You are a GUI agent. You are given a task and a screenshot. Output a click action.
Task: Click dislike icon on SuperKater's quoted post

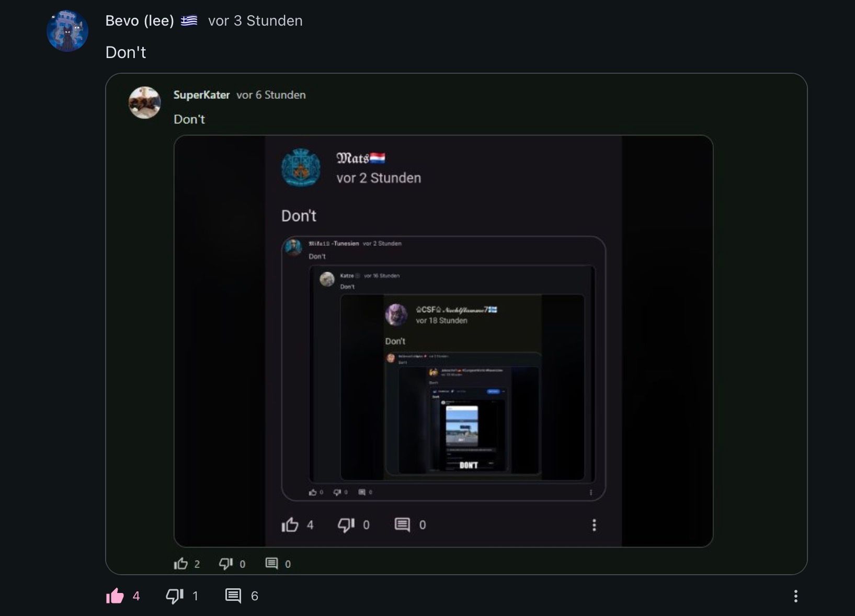pos(226,564)
